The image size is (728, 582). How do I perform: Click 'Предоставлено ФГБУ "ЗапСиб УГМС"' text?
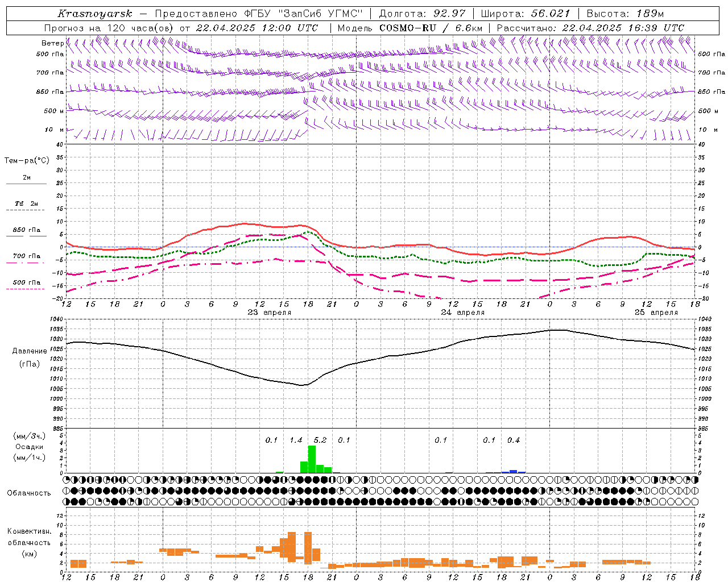pyautogui.click(x=259, y=14)
